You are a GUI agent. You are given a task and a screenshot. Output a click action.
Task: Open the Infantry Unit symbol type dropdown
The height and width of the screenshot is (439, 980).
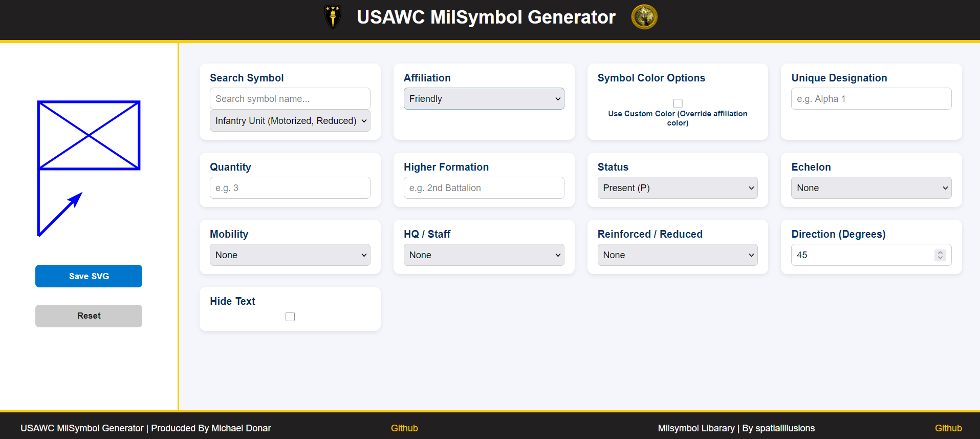(x=290, y=120)
